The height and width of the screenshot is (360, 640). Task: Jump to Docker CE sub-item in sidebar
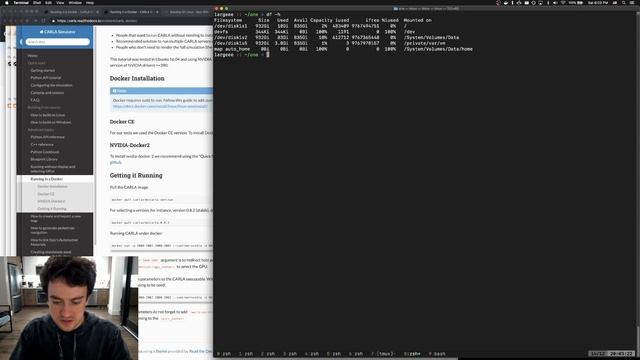click(46, 194)
